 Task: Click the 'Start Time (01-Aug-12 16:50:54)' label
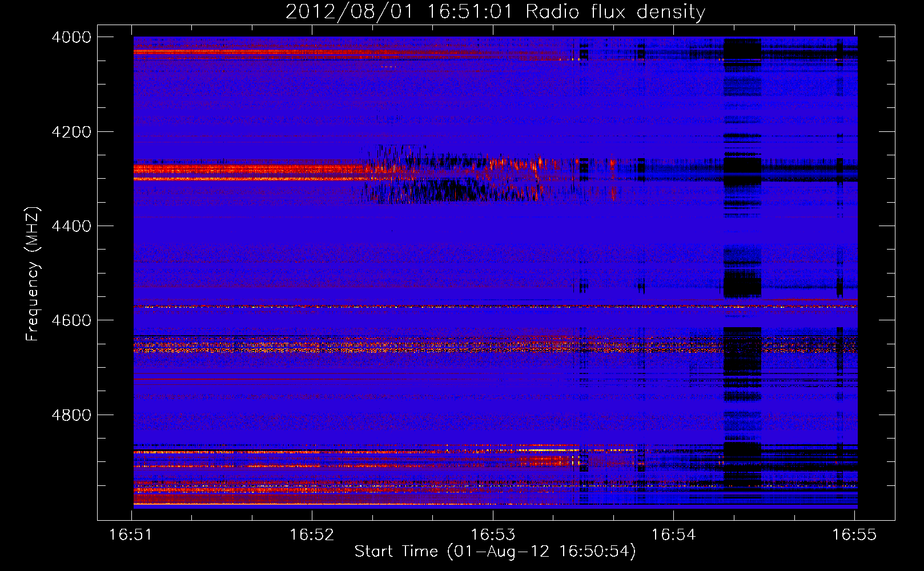coord(495,552)
